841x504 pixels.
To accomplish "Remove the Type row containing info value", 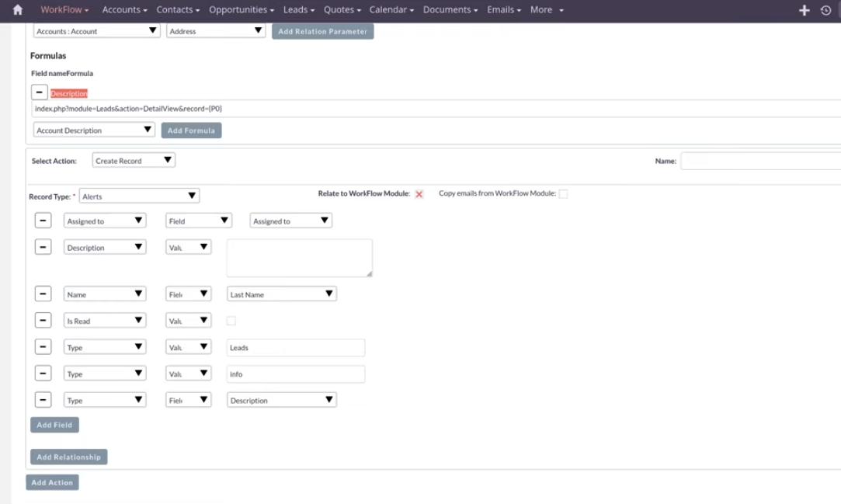I will click(43, 374).
